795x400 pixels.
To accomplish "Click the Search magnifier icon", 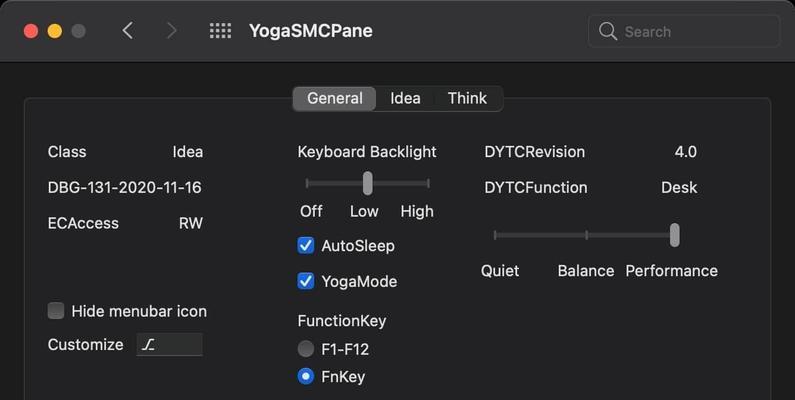I will click(607, 31).
